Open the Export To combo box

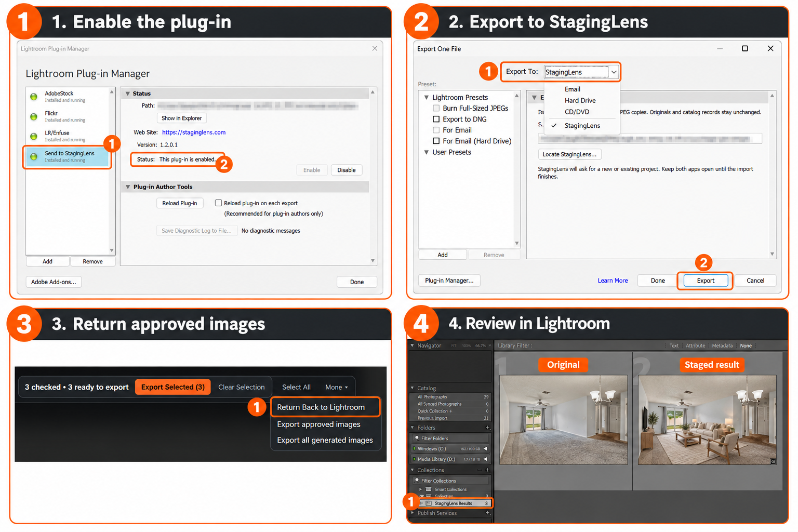[x=581, y=72]
